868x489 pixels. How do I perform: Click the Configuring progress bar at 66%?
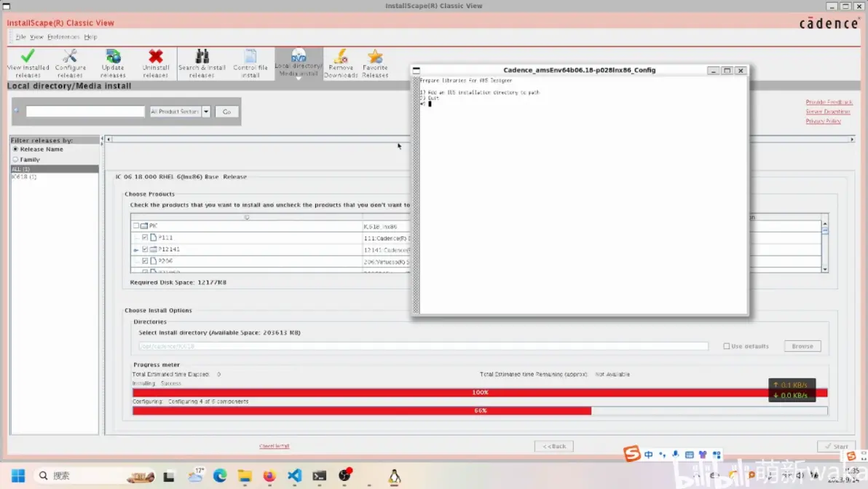(480, 411)
